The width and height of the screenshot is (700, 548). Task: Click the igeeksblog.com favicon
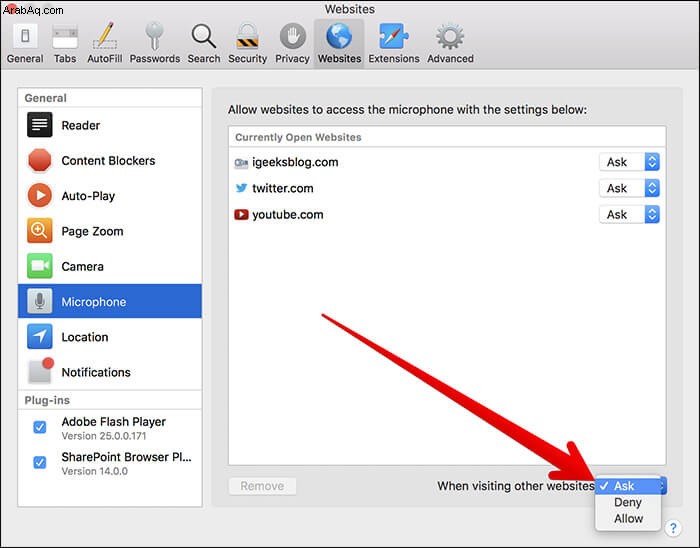241,162
